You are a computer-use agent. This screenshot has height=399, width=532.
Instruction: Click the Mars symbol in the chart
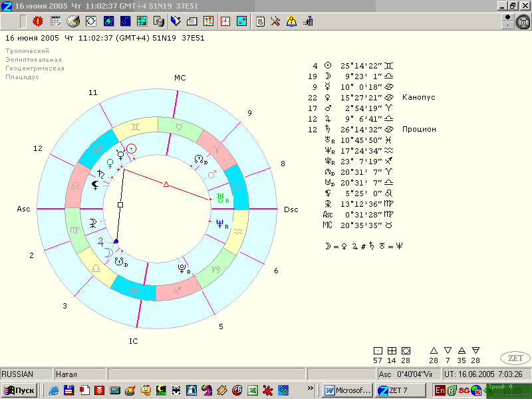tap(212, 174)
